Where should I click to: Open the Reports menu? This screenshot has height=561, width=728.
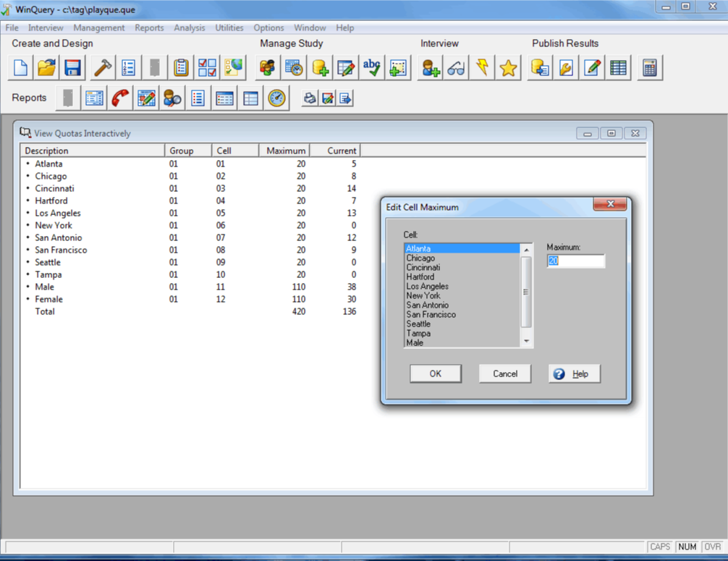149,28
